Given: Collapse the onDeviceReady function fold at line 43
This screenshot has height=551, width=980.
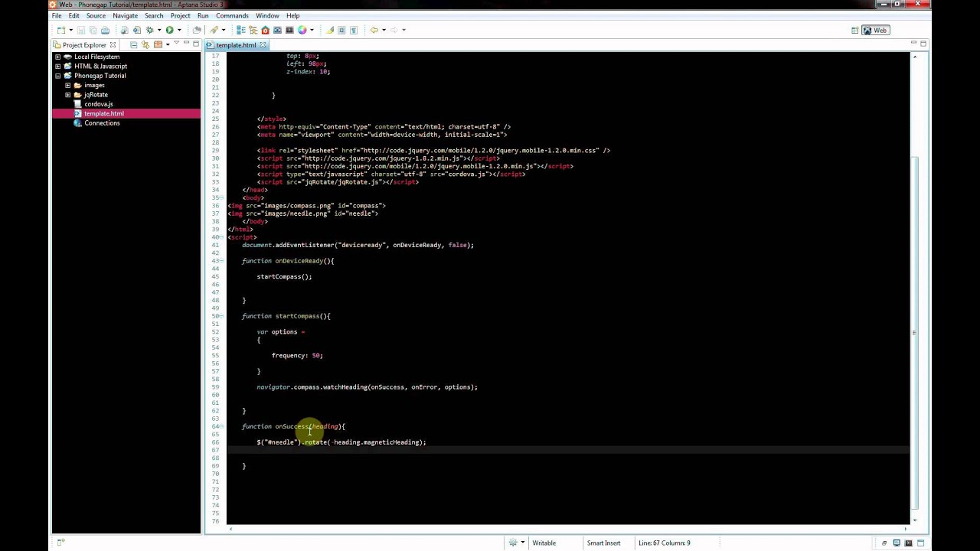Looking at the screenshot, I should click(x=222, y=261).
